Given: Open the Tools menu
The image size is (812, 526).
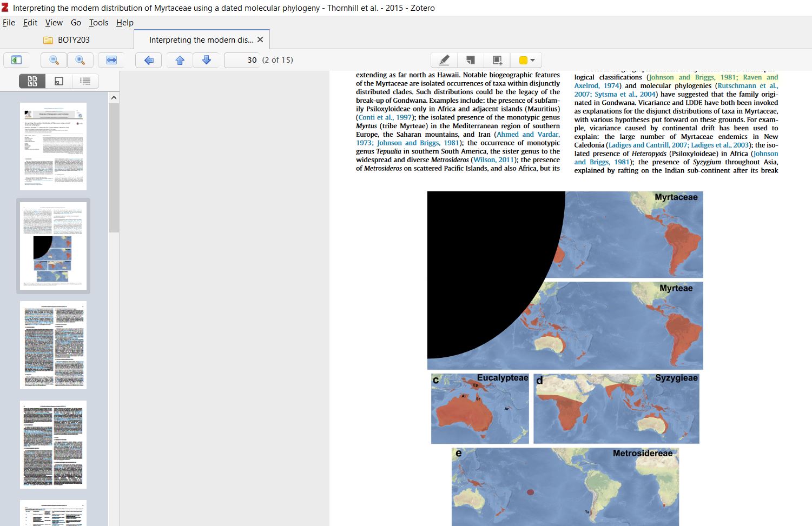Looking at the screenshot, I should (98, 23).
